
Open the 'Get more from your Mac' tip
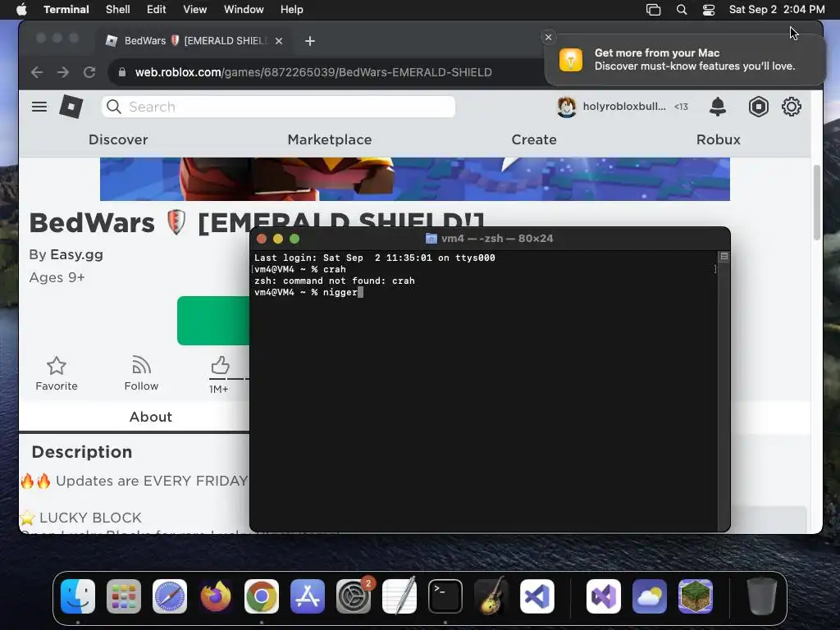[685, 59]
